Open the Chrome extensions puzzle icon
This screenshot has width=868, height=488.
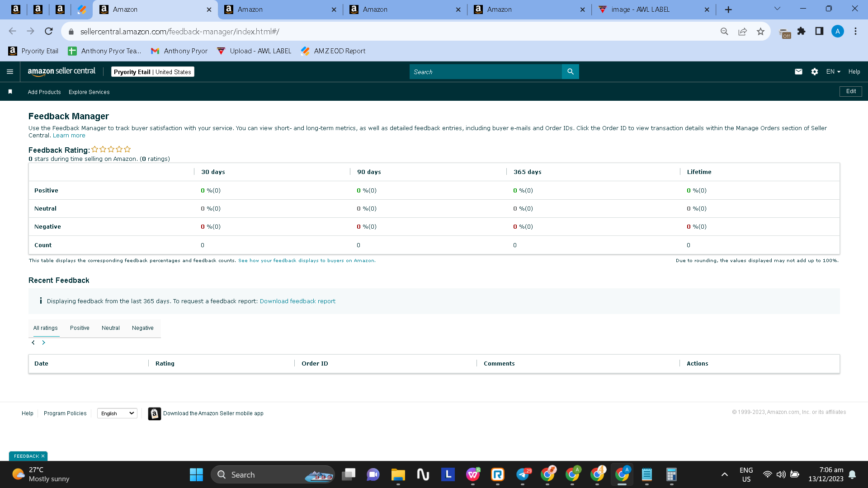click(801, 31)
